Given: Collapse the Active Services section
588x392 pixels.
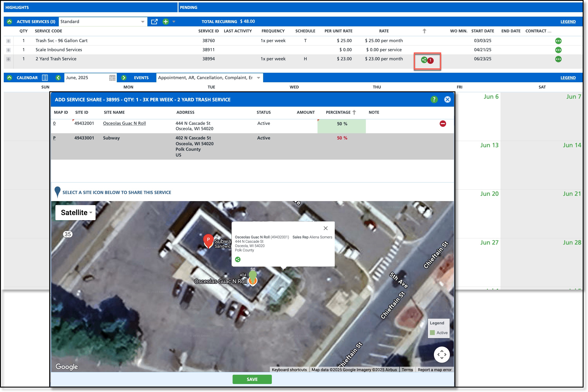Looking at the screenshot, I should pyautogui.click(x=10, y=22).
